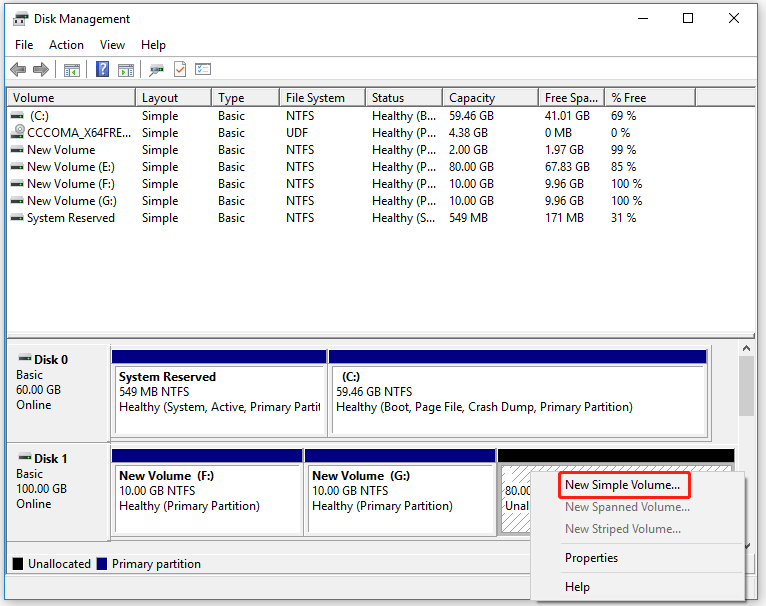
Task: Click the Primary partition legend label
Action: 156,564
